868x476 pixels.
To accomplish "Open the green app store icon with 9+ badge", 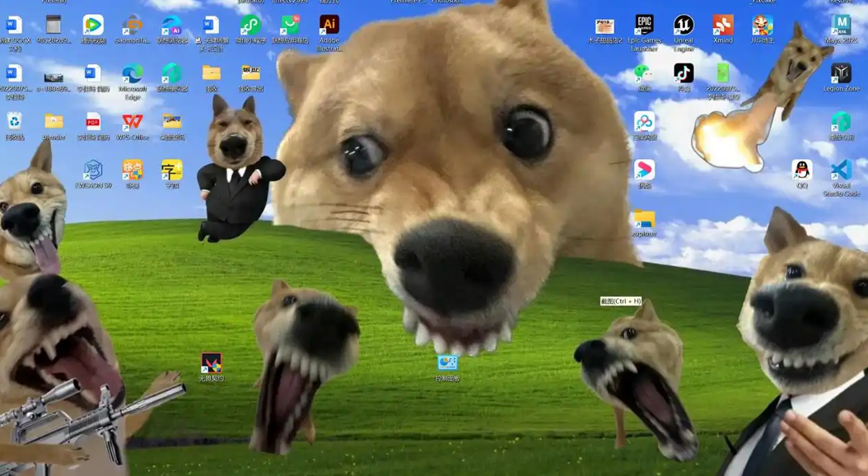I will (x=290, y=25).
